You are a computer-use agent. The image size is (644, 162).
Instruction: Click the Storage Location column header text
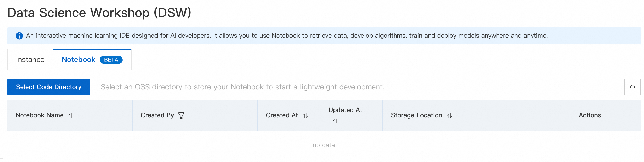click(x=416, y=115)
